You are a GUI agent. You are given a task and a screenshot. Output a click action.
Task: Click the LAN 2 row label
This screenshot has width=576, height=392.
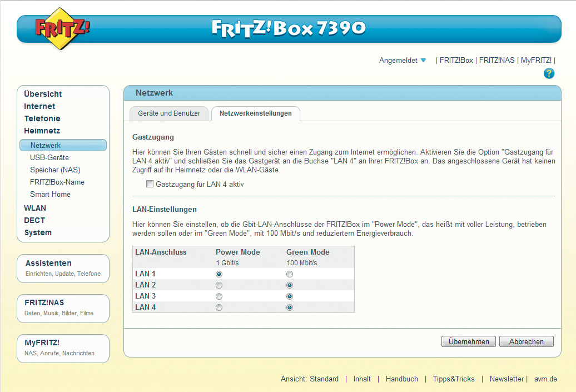pyautogui.click(x=146, y=285)
